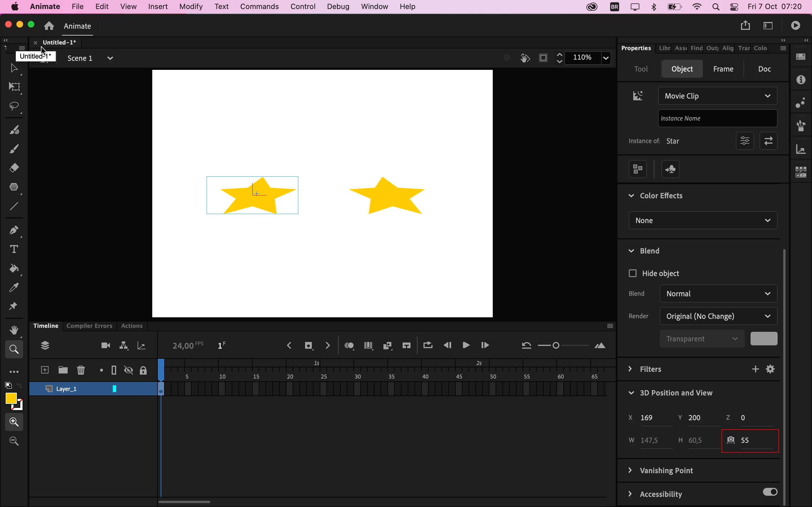The image size is (812, 507).
Task: Delete layer with trash icon
Action: [81, 370]
